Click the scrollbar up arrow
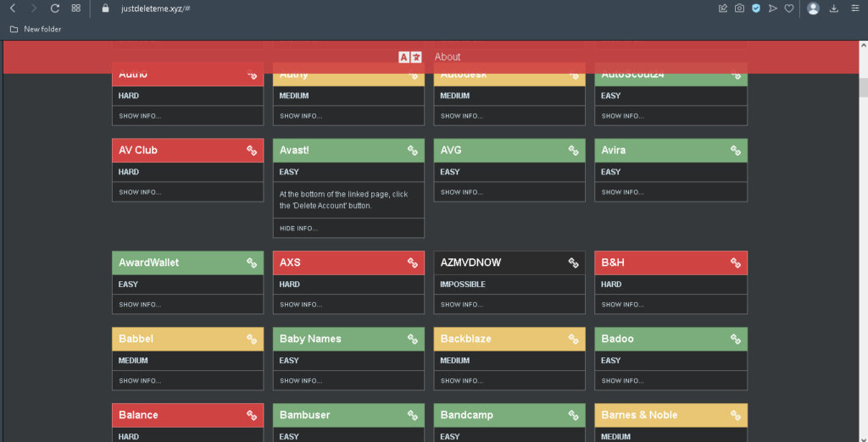 point(863,45)
